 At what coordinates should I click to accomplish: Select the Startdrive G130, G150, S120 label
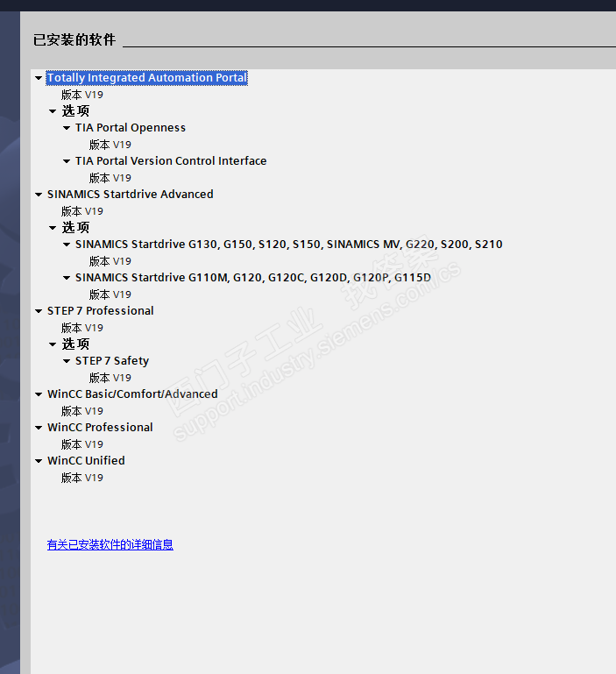click(288, 245)
